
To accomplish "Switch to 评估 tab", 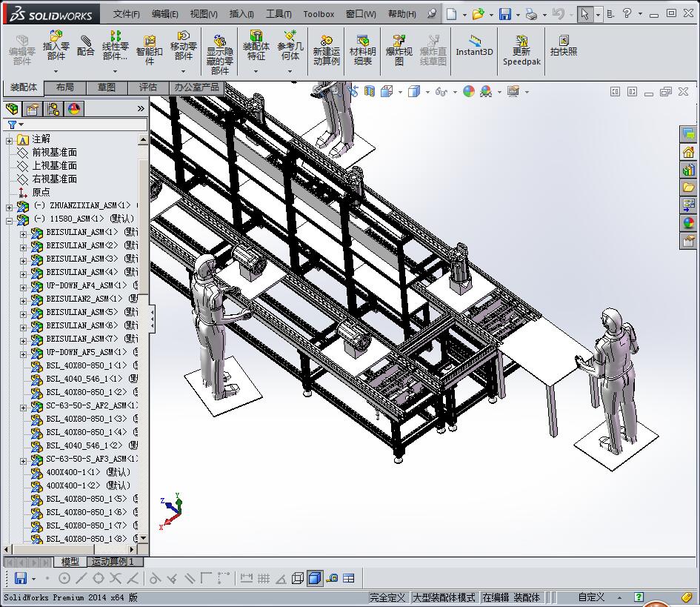I will [x=147, y=87].
